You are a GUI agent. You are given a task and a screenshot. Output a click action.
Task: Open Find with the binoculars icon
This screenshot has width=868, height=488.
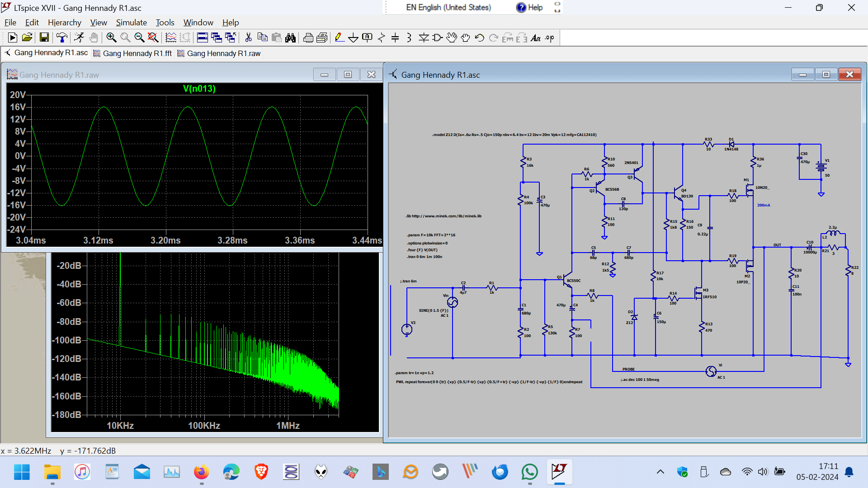coord(290,38)
